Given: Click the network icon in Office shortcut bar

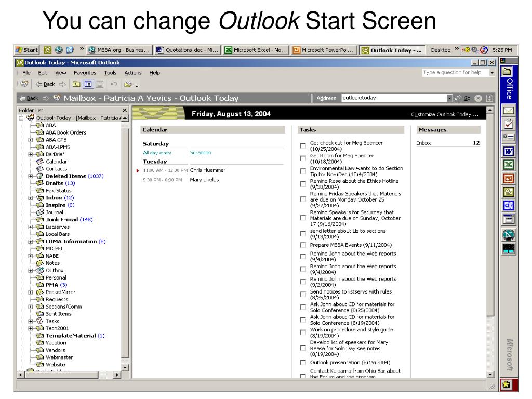Looking at the screenshot, I should point(508,249).
